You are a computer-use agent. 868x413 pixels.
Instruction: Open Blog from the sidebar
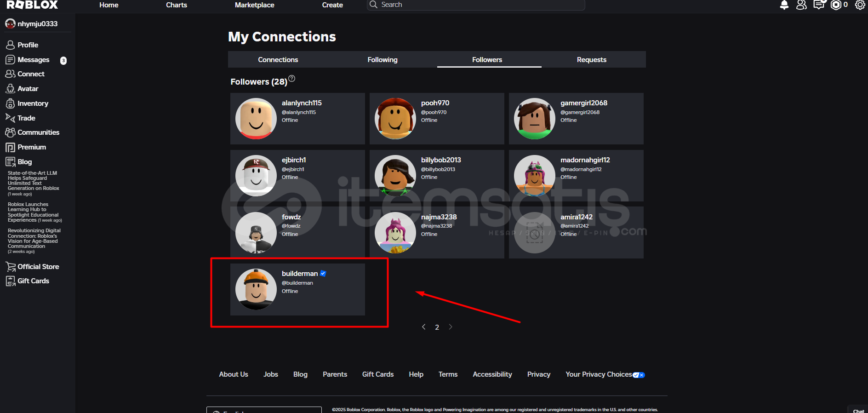pos(24,162)
